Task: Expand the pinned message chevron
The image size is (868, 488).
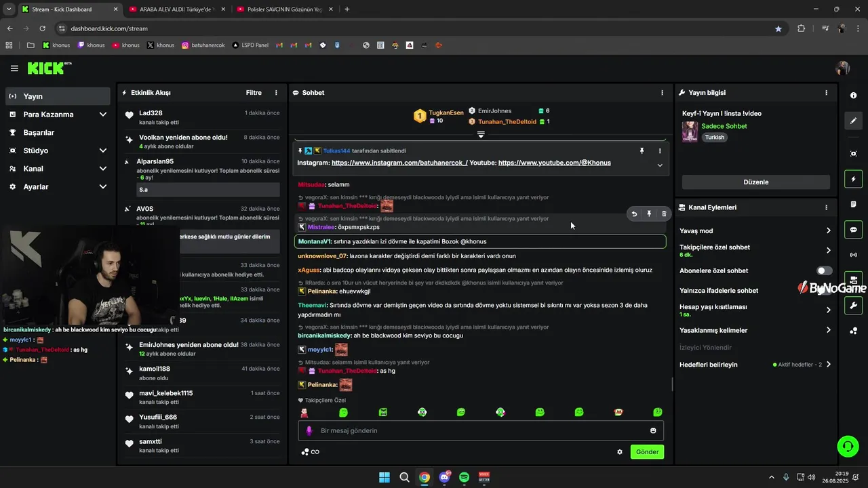Action: 660,165
